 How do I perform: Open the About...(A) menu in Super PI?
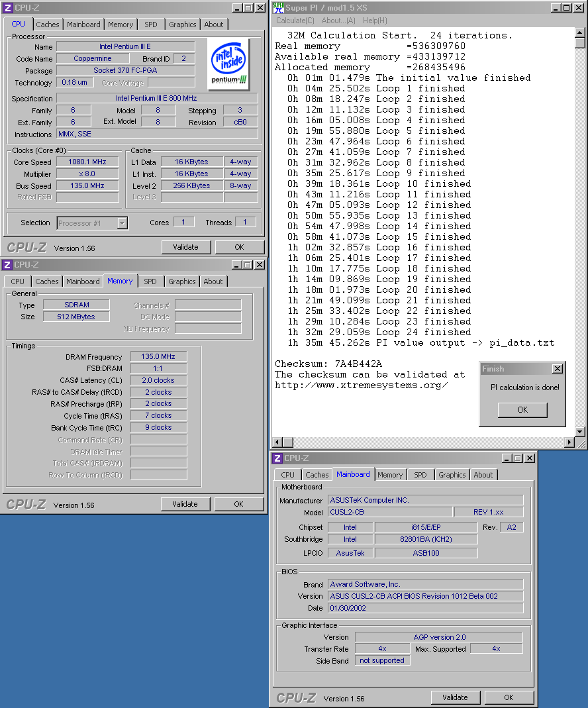point(338,21)
